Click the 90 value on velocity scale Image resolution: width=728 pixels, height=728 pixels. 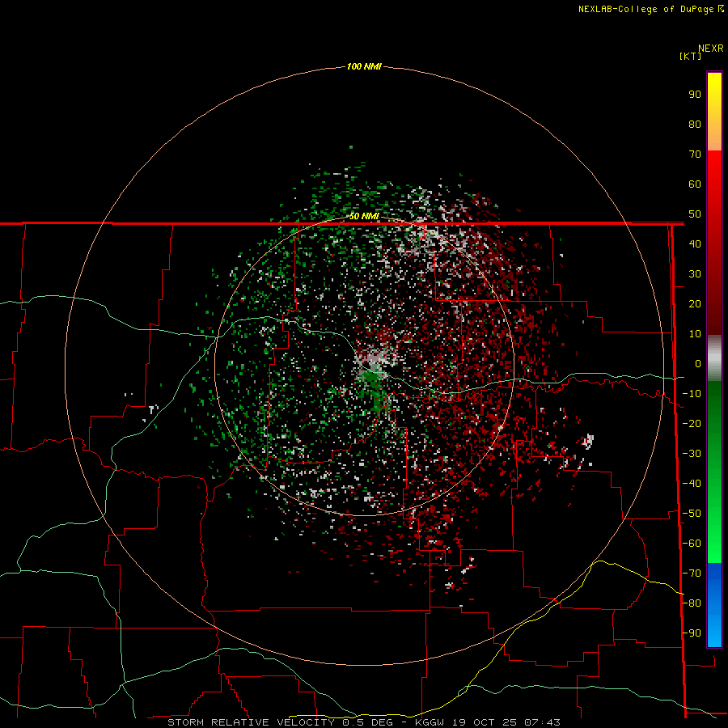click(695, 95)
